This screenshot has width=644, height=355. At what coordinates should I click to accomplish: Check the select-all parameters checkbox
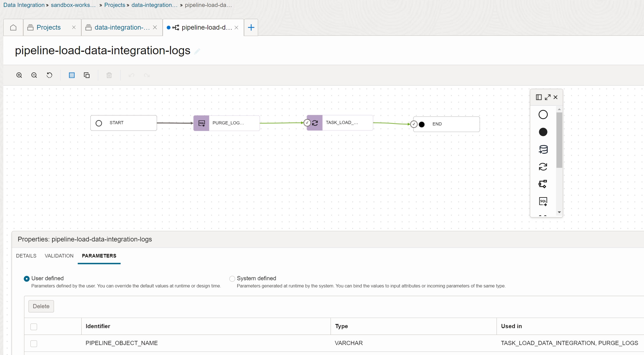pyautogui.click(x=34, y=327)
